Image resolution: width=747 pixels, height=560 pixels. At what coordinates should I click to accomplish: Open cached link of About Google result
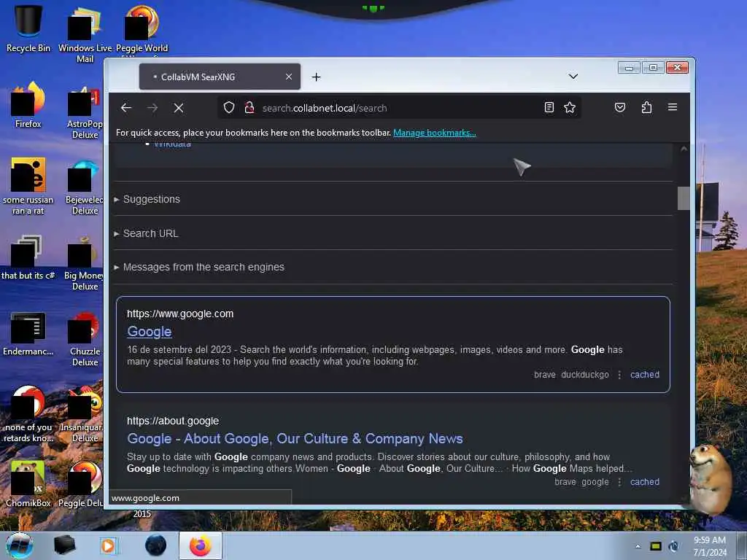click(645, 482)
